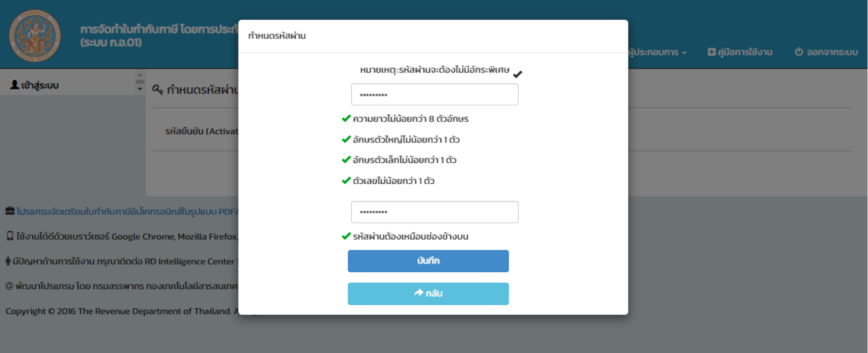Viewport: 868px width, 353px height.
Task: Click the green check for the number rule
Action: click(346, 180)
